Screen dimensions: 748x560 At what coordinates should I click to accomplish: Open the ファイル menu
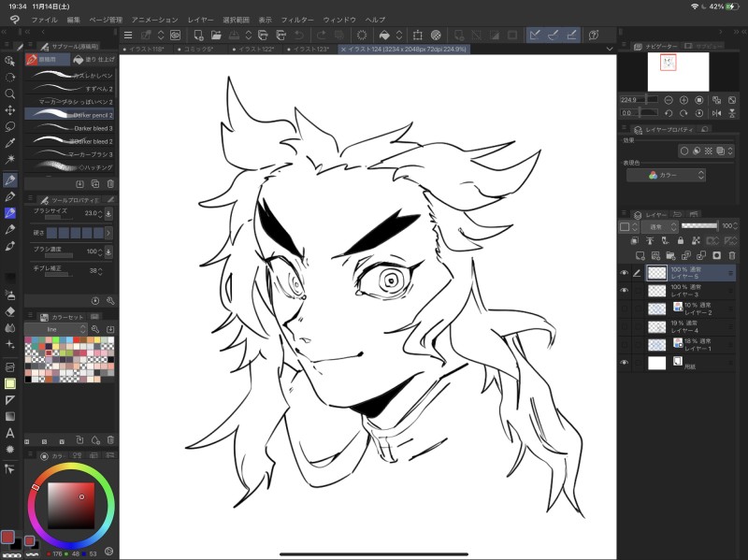click(x=44, y=20)
